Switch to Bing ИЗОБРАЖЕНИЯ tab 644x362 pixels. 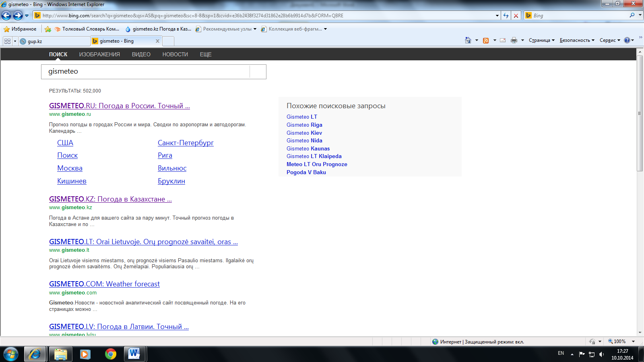pyautogui.click(x=99, y=54)
